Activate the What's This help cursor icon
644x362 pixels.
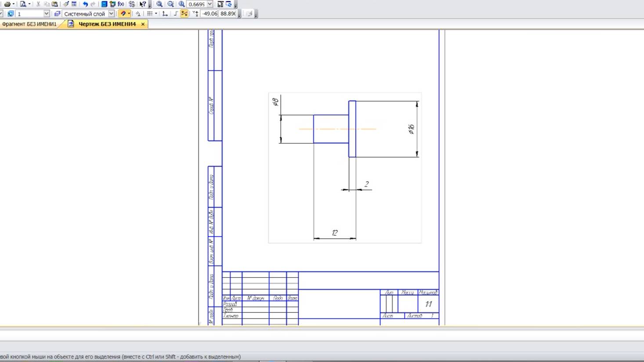143,4
